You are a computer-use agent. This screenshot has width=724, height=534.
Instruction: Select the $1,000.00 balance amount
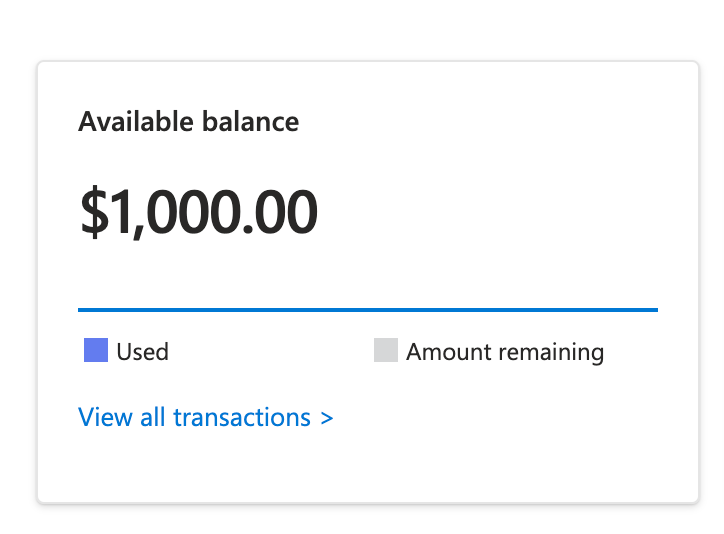[199, 213]
